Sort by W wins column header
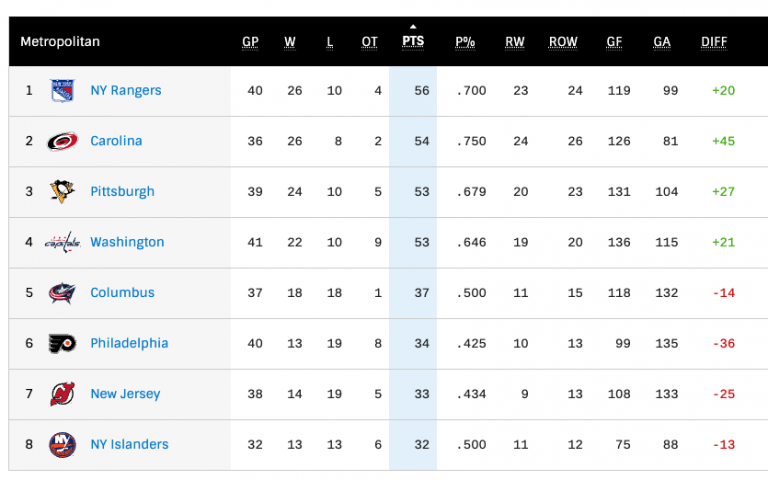Screen dimensions: 768x480 [290, 42]
